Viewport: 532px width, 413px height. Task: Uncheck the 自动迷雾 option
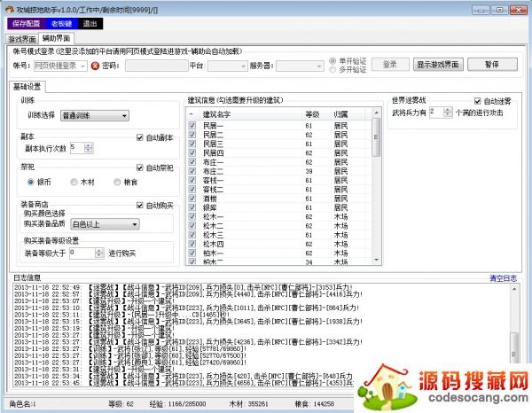pyautogui.click(x=477, y=101)
